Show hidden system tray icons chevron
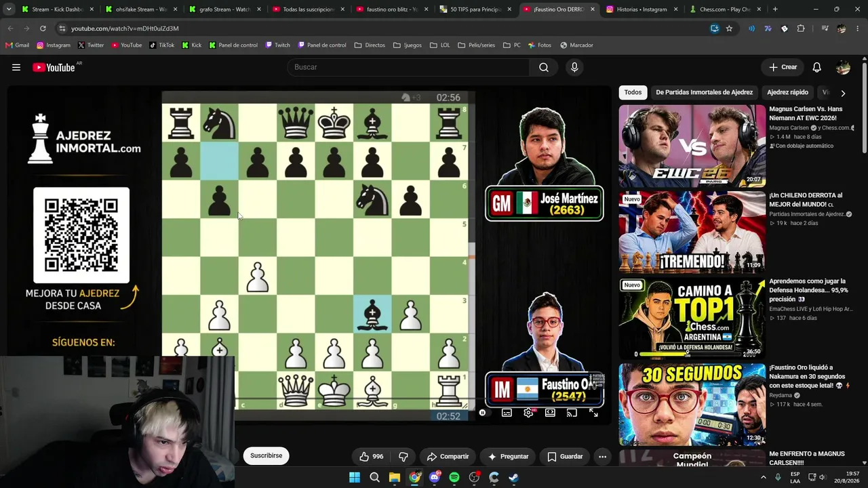The image size is (868, 488). (764, 478)
